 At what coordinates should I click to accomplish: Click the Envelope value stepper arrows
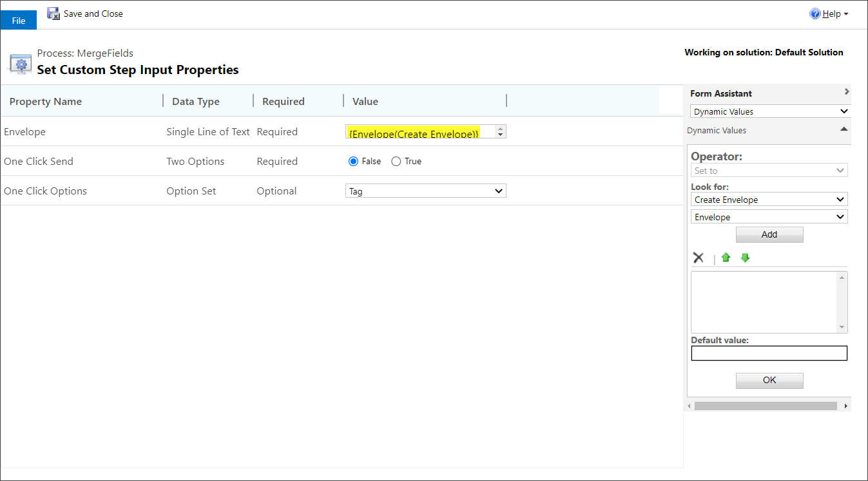click(500, 131)
